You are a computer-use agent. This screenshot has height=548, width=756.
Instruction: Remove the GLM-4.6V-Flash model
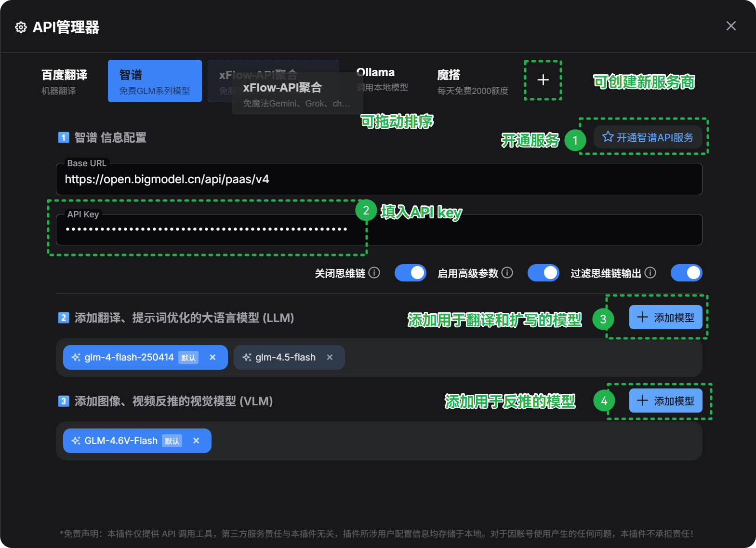pos(196,441)
